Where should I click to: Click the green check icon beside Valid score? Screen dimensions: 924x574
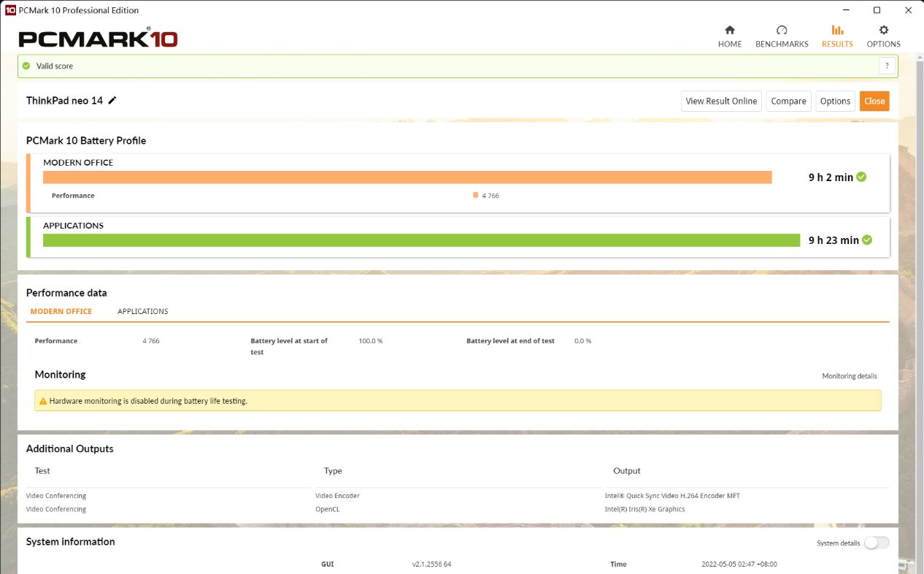pyautogui.click(x=26, y=66)
